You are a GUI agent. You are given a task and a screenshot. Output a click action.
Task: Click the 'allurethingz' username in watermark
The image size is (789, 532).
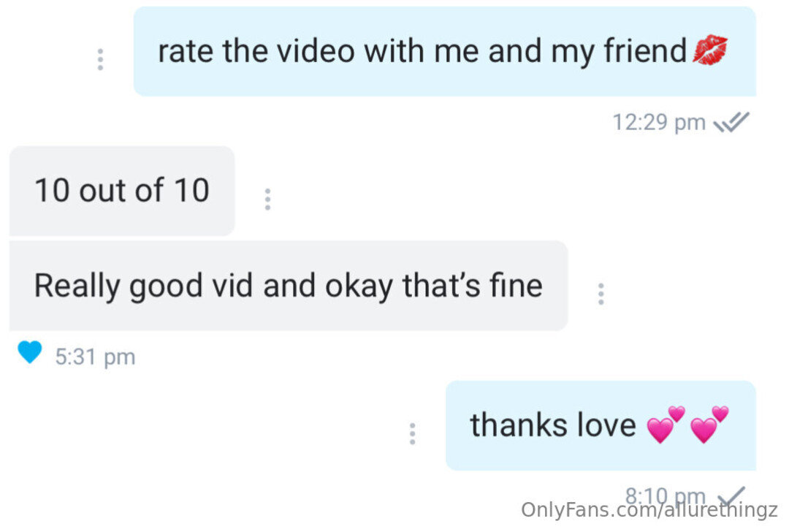point(721,510)
